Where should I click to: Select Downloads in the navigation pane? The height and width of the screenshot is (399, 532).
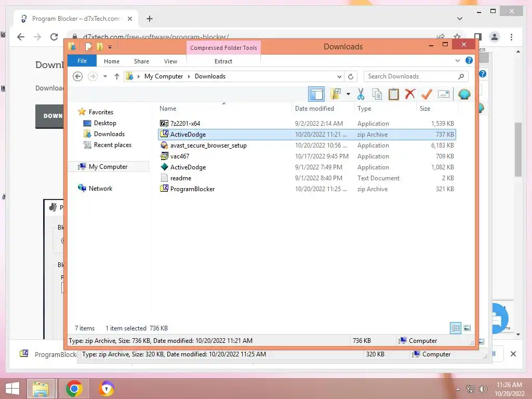tap(109, 134)
